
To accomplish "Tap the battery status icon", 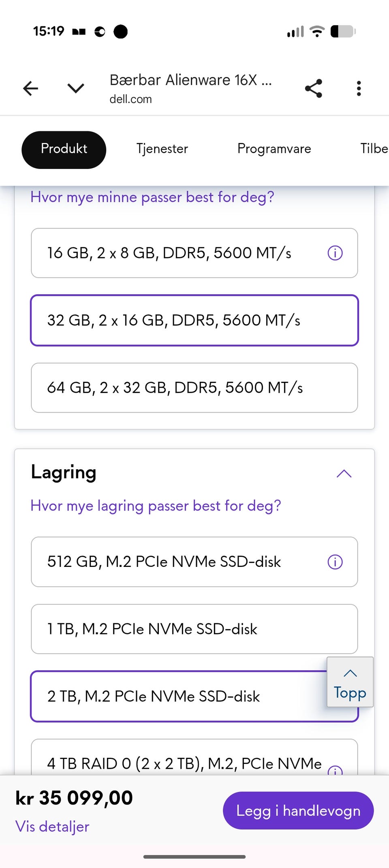I will [343, 31].
